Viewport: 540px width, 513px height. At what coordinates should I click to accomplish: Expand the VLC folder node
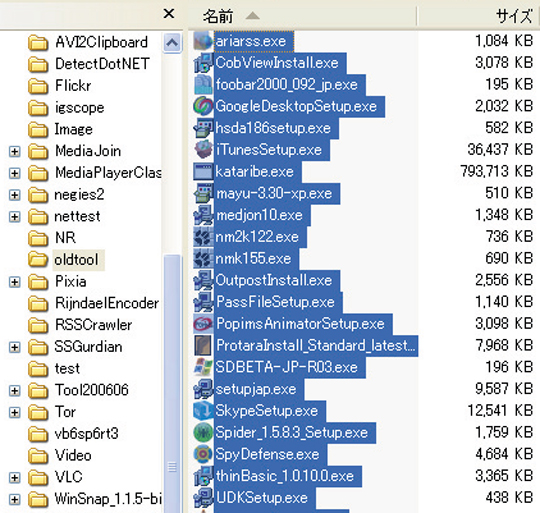(x=14, y=478)
